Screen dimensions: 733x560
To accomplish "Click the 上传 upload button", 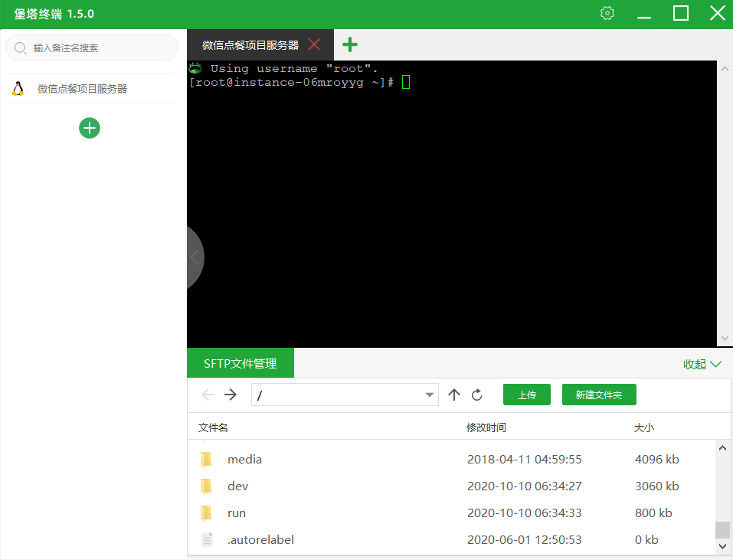I will coord(527,395).
